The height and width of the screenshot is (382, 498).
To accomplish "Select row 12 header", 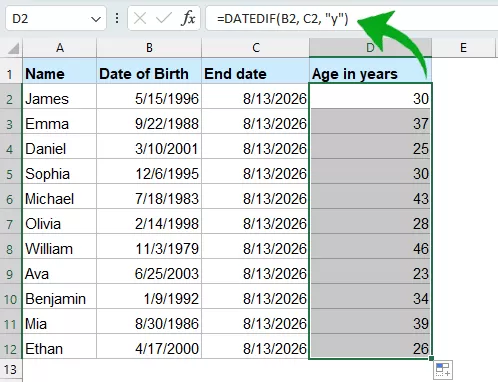I will 11,346.
